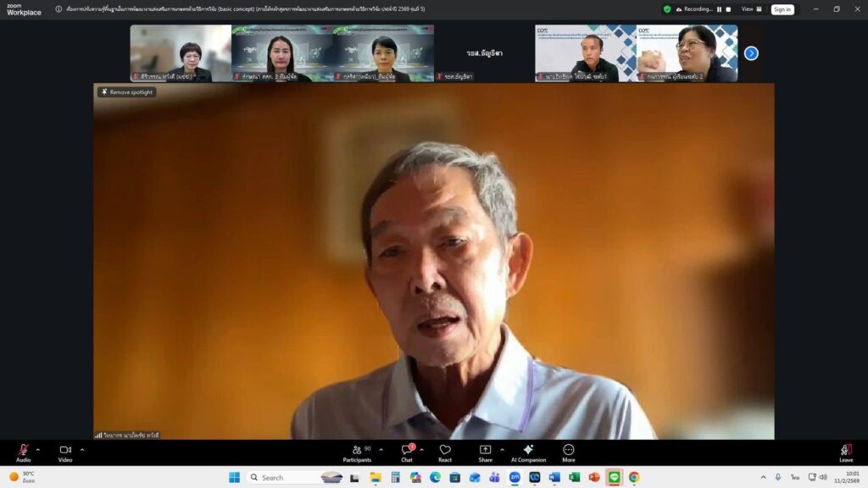The height and width of the screenshot is (488, 868).
Task: Open the LINE app in the taskbar
Action: click(614, 477)
